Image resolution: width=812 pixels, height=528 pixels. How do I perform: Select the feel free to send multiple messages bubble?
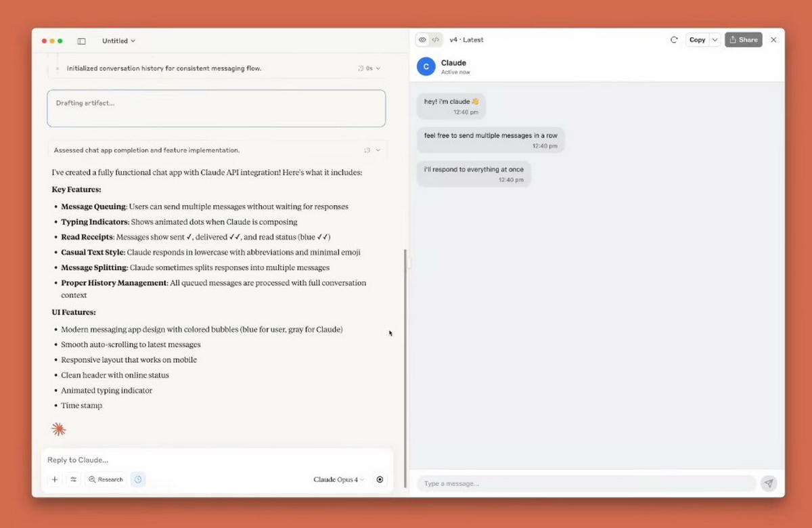pos(491,139)
